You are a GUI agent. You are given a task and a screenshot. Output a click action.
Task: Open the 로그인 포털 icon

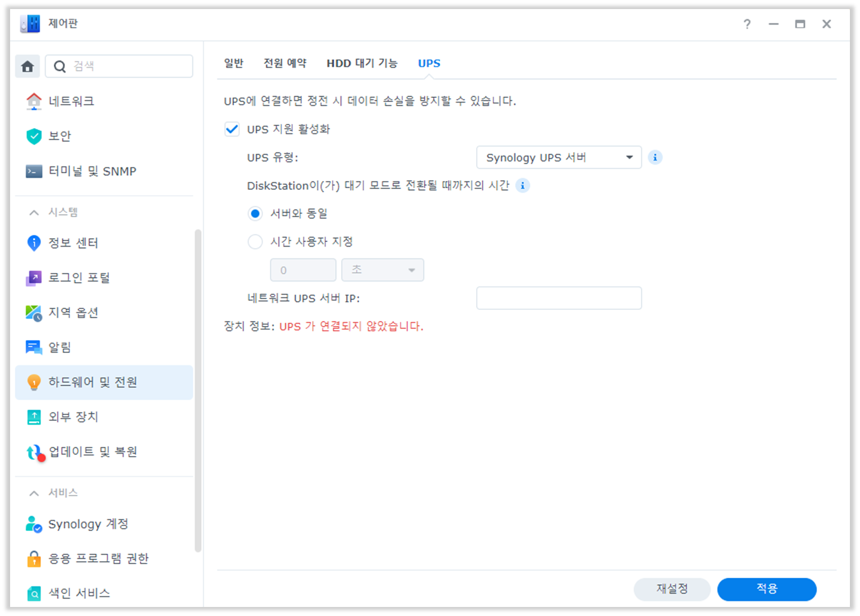point(34,278)
